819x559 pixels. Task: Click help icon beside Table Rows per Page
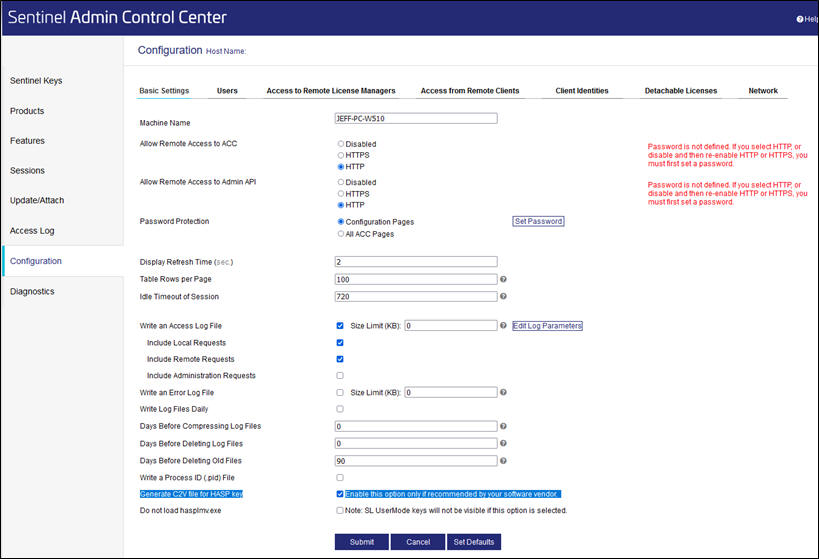(x=503, y=279)
